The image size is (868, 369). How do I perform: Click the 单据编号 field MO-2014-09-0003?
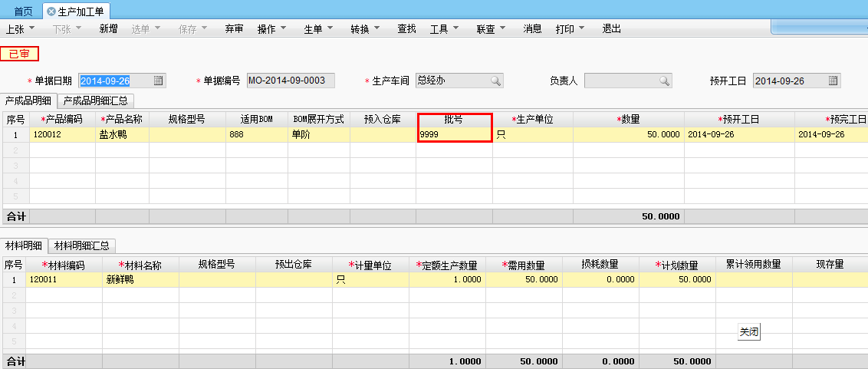pyautogui.click(x=291, y=81)
